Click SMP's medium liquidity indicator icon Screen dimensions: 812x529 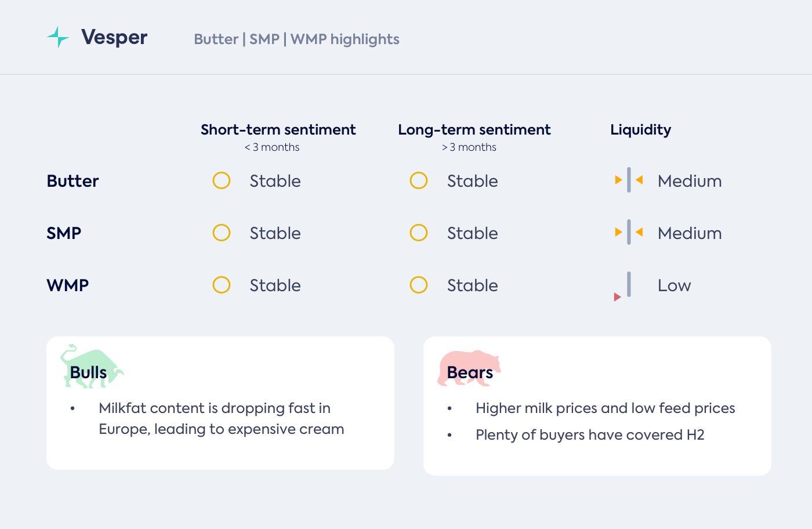(629, 233)
